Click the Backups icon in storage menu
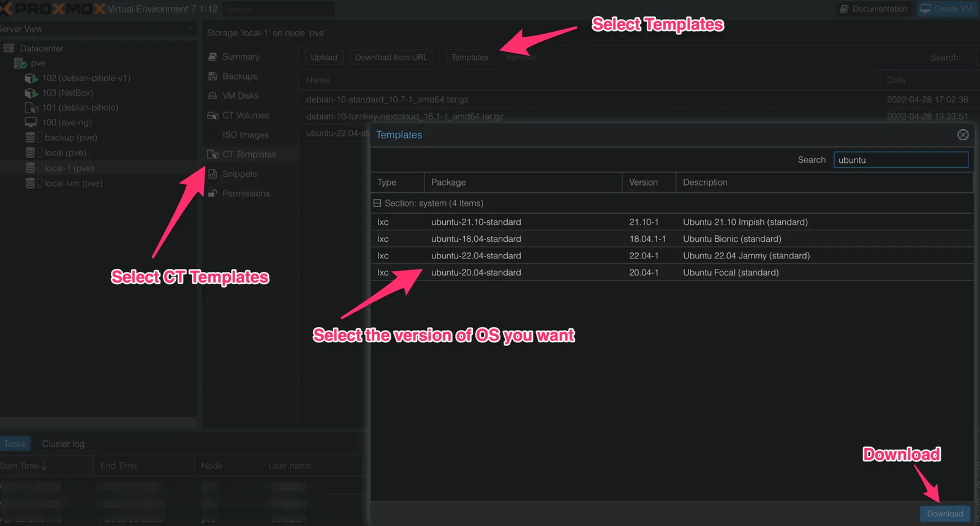The image size is (980, 526). (x=213, y=77)
